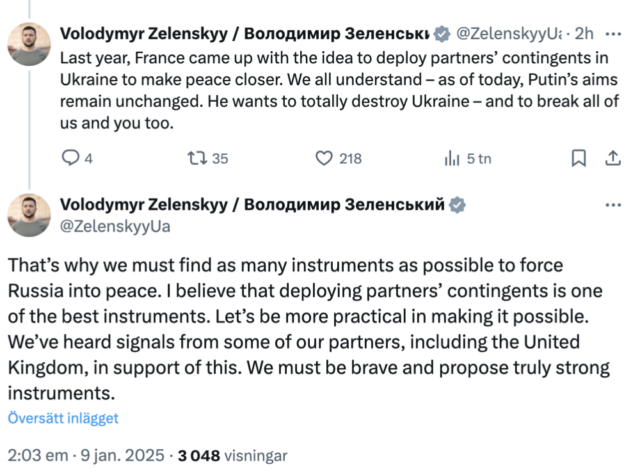Click the Översätt inlägget translate link
The image size is (640, 476).
coord(63,418)
